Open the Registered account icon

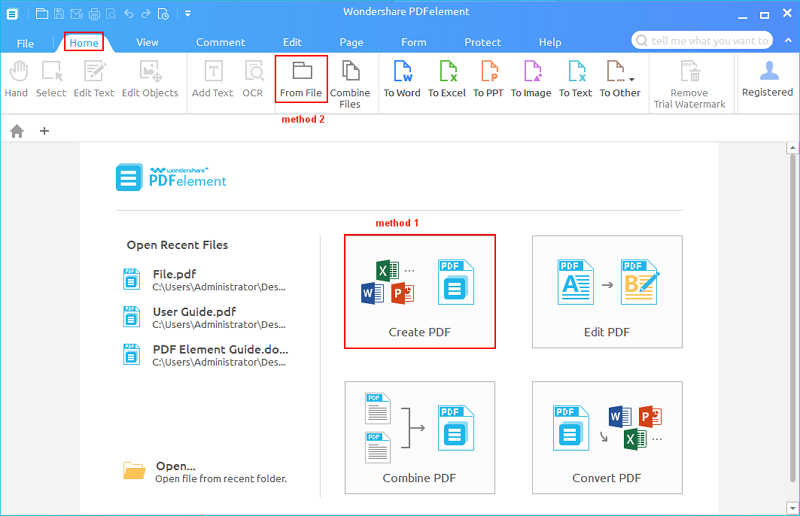pos(768,79)
